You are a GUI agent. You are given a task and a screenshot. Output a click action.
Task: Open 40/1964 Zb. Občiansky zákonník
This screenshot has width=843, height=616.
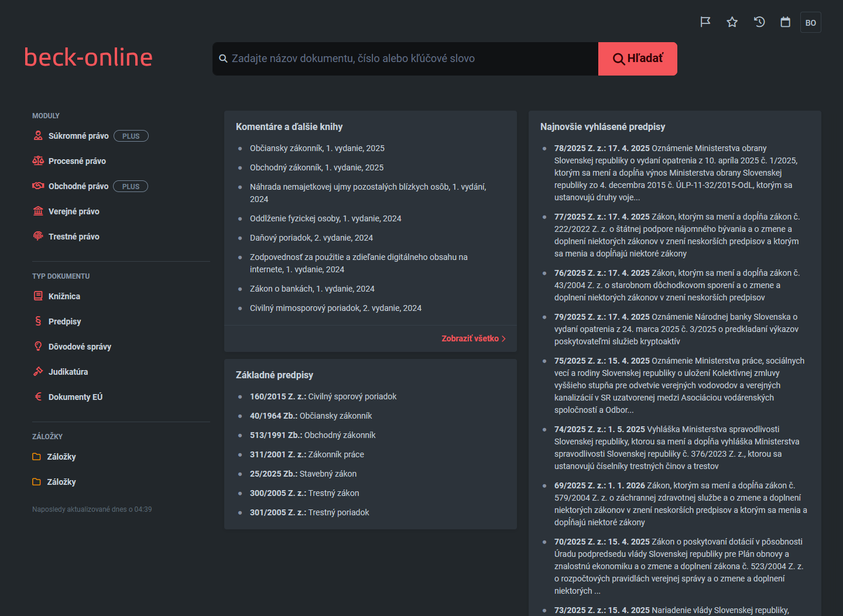311,416
